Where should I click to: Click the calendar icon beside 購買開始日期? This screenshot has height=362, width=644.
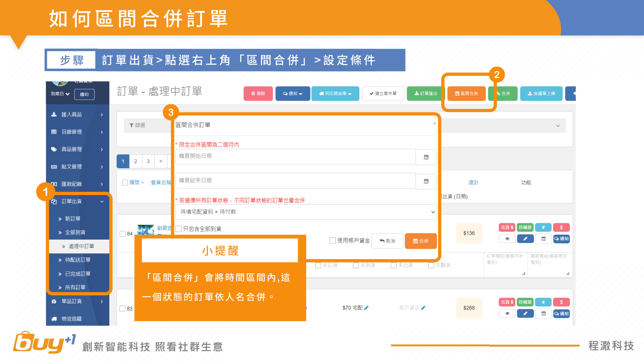click(x=426, y=157)
